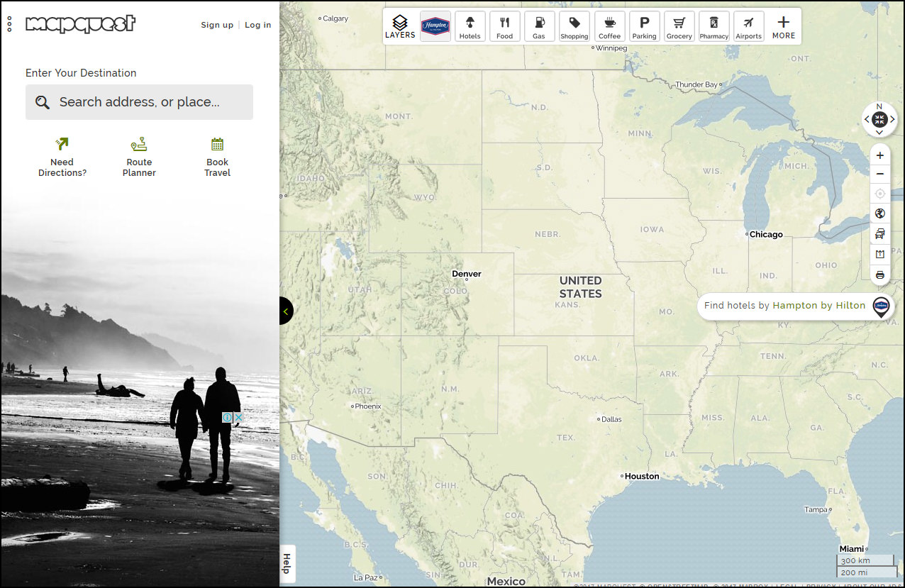
Task: Show Grocery stores on the map
Action: click(x=679, y=26)
